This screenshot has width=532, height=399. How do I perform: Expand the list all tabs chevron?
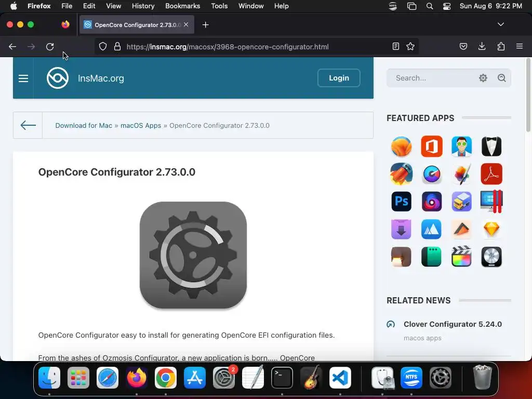coord(501,24)
